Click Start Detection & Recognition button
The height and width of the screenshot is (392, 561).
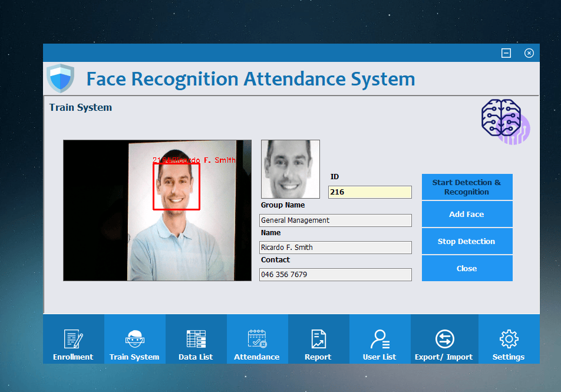coord(467,187)
